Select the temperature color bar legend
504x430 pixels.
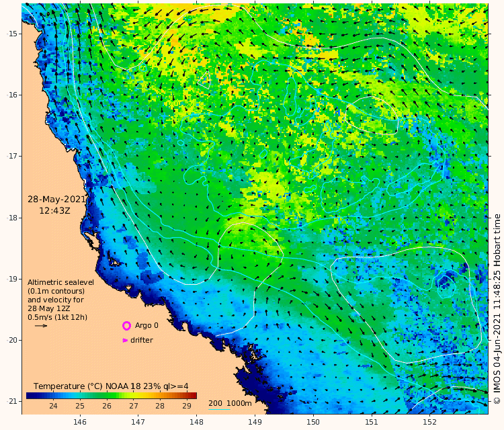point(111,396)
